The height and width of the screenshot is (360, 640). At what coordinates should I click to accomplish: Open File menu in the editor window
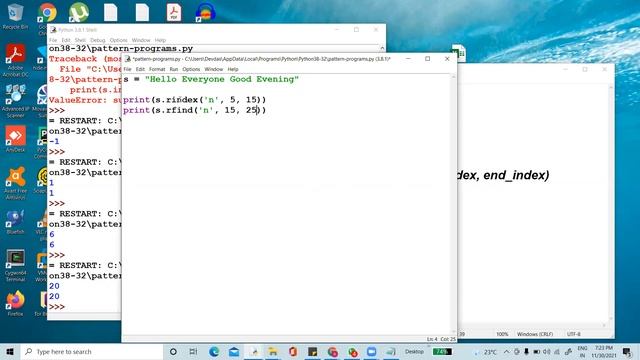coord(127,69)
